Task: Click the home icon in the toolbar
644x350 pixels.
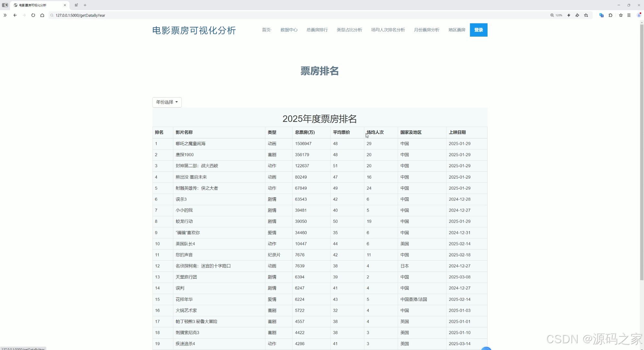Action: click(42, 15)
